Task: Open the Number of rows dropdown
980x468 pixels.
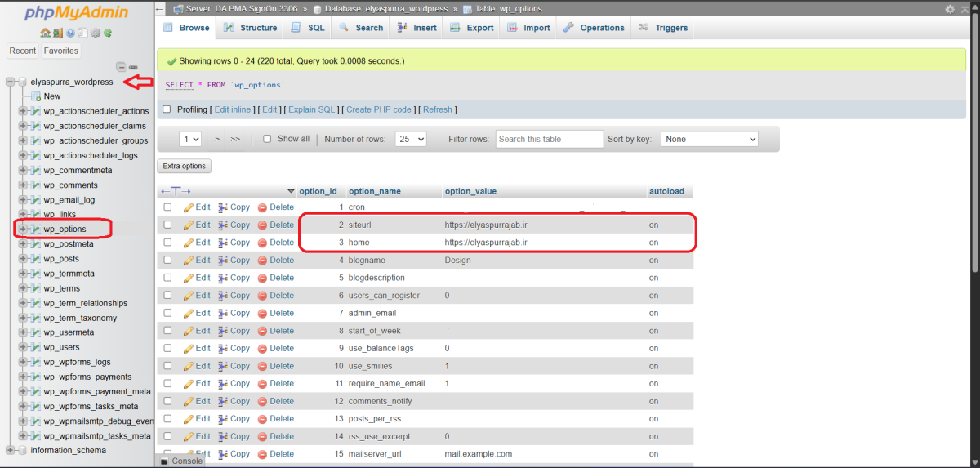Action: 411,140
